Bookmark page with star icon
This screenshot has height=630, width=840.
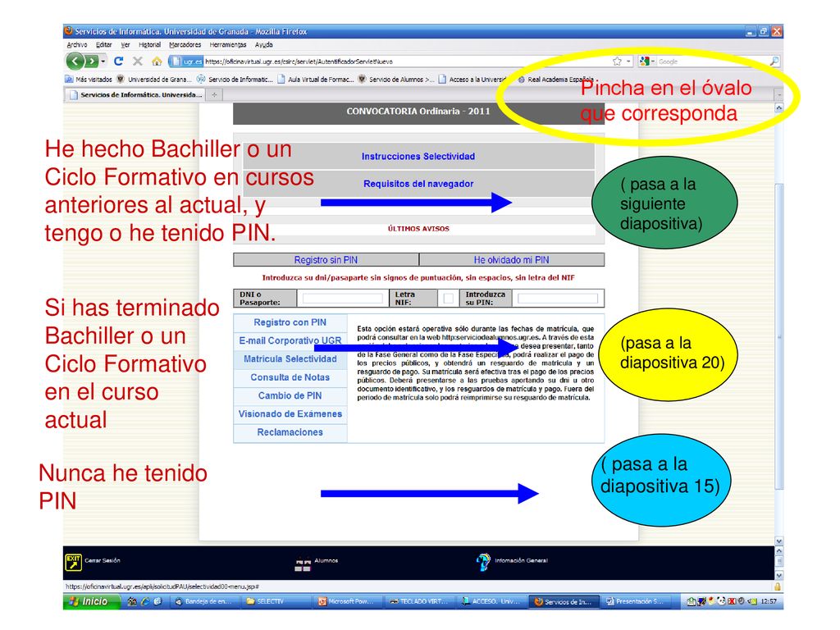[x=617, y=61]
